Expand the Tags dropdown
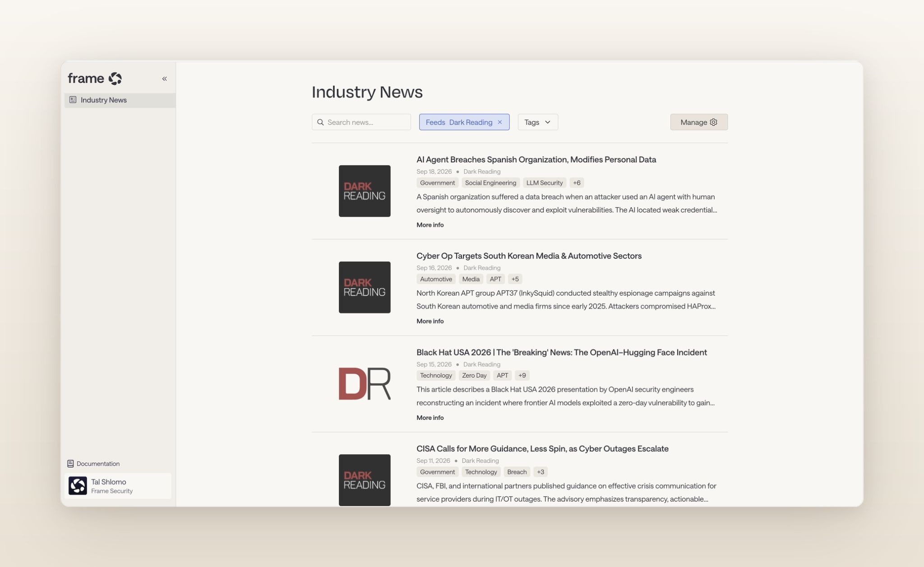The width and height of the screenshot is (924, 567). (x=538, y=122)
